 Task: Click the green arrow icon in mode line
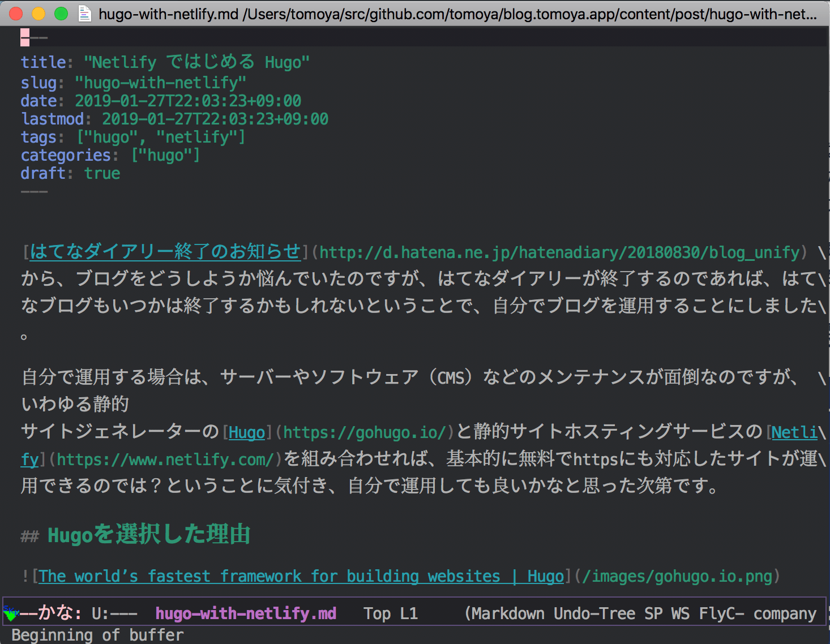point(10,613)
